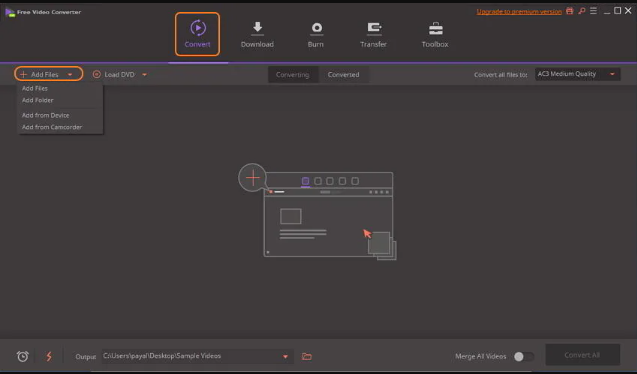Expand the output path dropdown arrow
637x374 pixels.
(x=285, y=357)
